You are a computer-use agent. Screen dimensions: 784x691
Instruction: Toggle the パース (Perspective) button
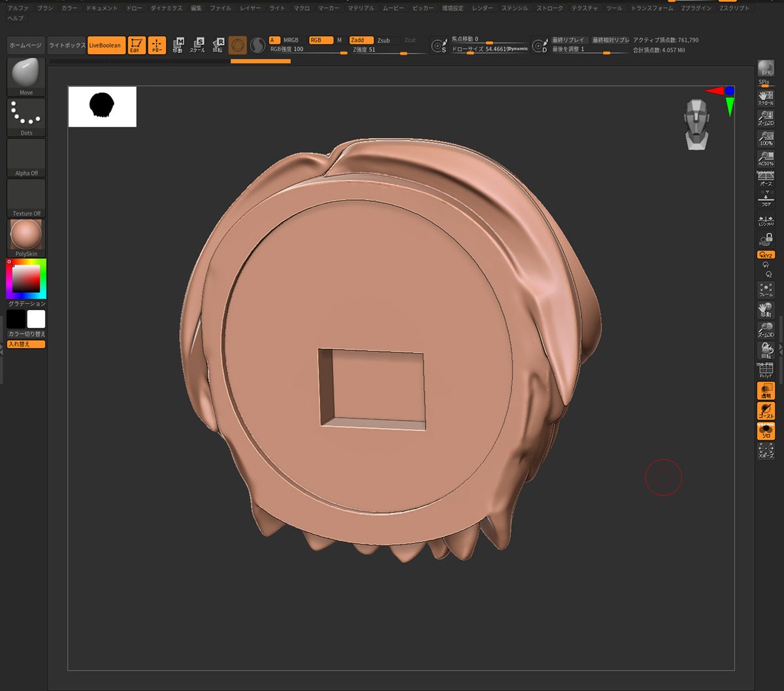766,178
